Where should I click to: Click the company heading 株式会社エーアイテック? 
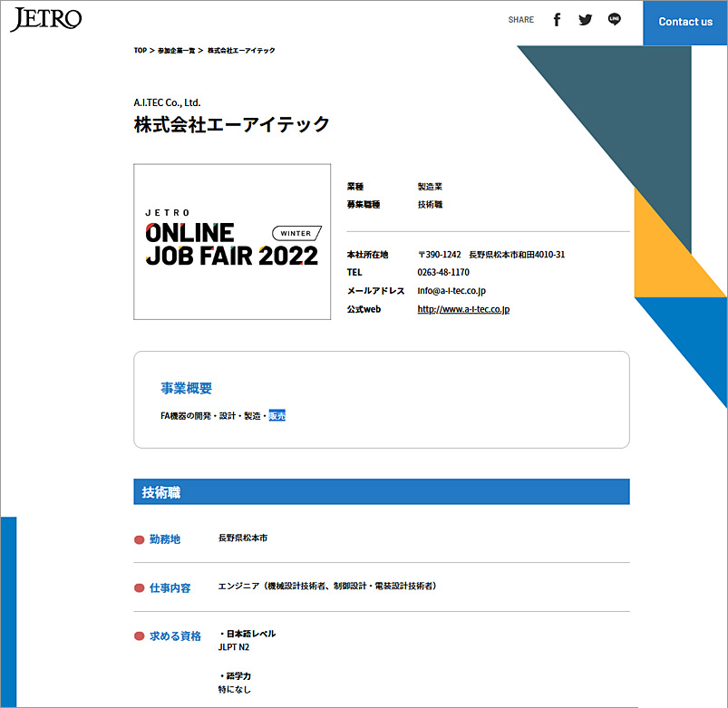click(x=232, y=124)
